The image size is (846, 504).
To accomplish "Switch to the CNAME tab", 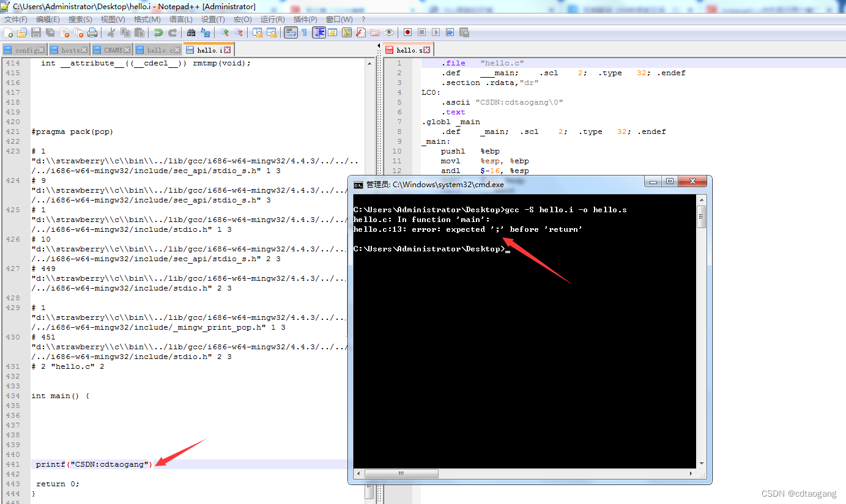I will [x=112, y=50].
